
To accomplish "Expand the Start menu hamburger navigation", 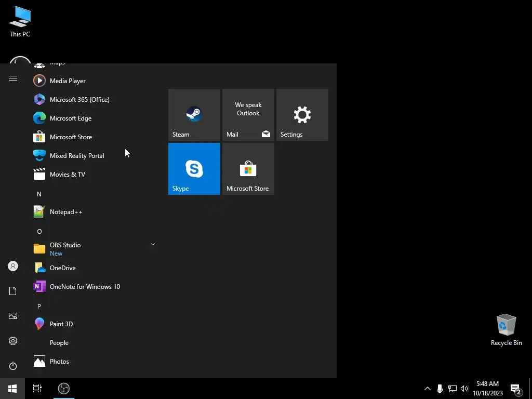I will coord(13,78).
